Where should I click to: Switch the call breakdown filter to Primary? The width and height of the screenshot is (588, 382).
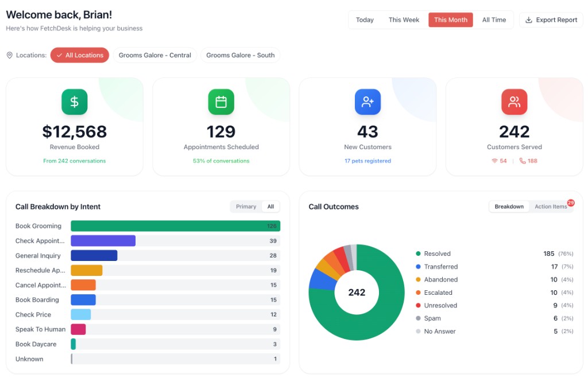246,206
